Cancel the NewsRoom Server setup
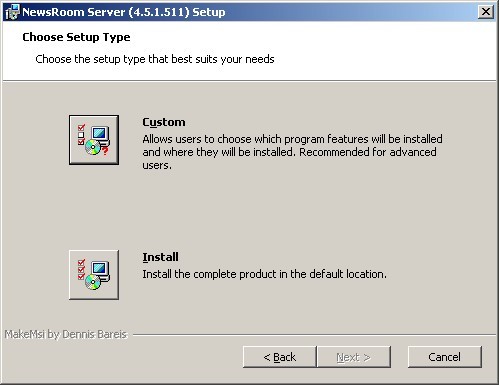Viewport: 499px width, 385px height. (x=445, y=357)
